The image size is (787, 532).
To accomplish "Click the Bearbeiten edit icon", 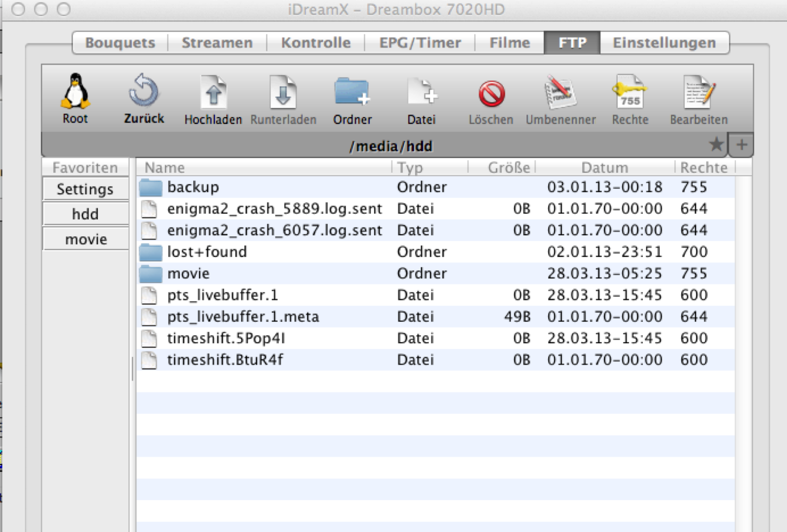I will click(x=699, y=92).
